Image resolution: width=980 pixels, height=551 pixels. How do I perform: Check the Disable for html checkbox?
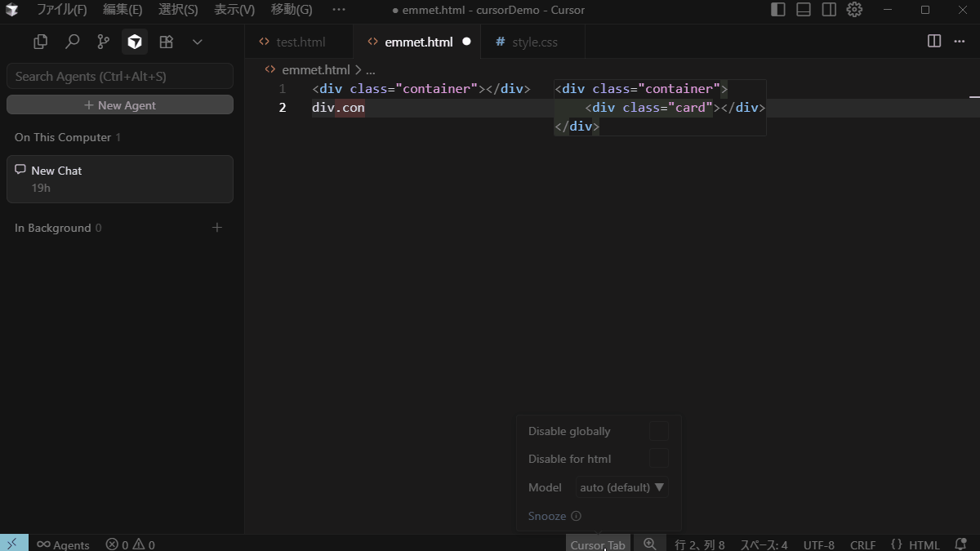658,458
